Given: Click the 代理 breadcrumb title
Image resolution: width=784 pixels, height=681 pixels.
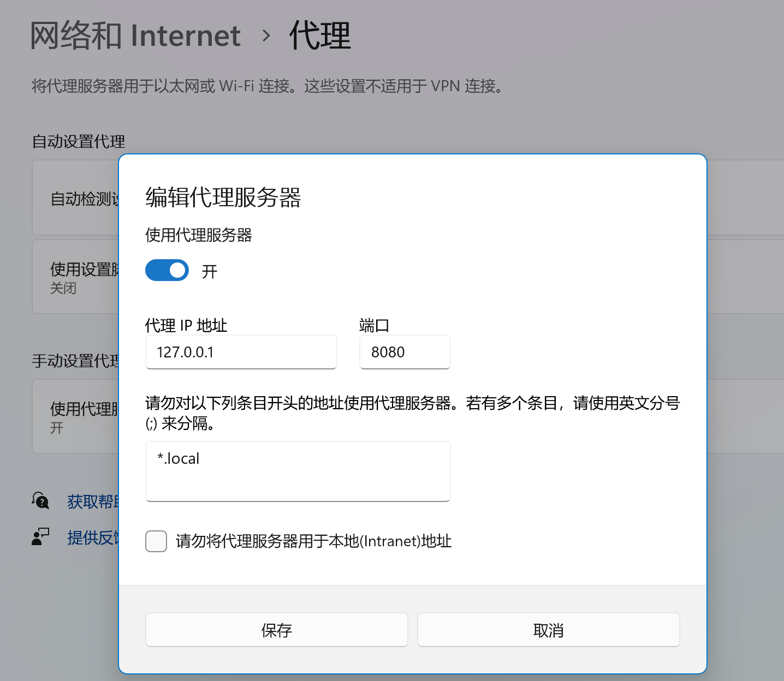Looking at the screenshot, I should 320,36.
